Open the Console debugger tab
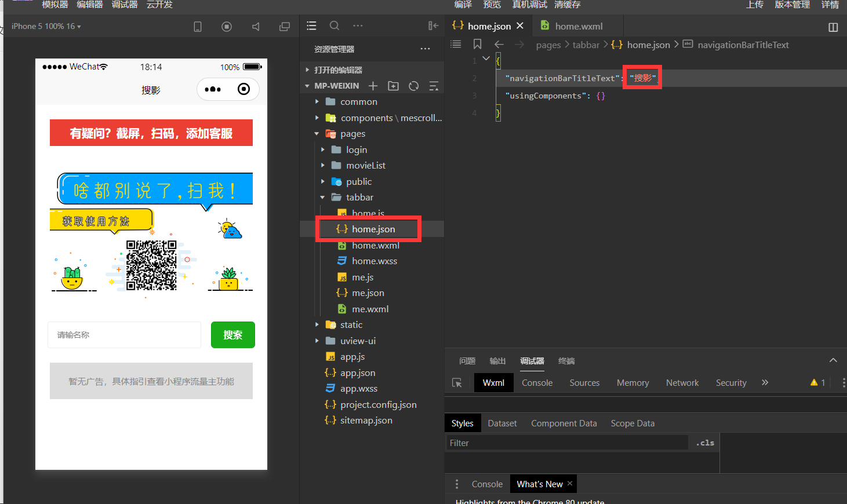 [x=537, y=382]
